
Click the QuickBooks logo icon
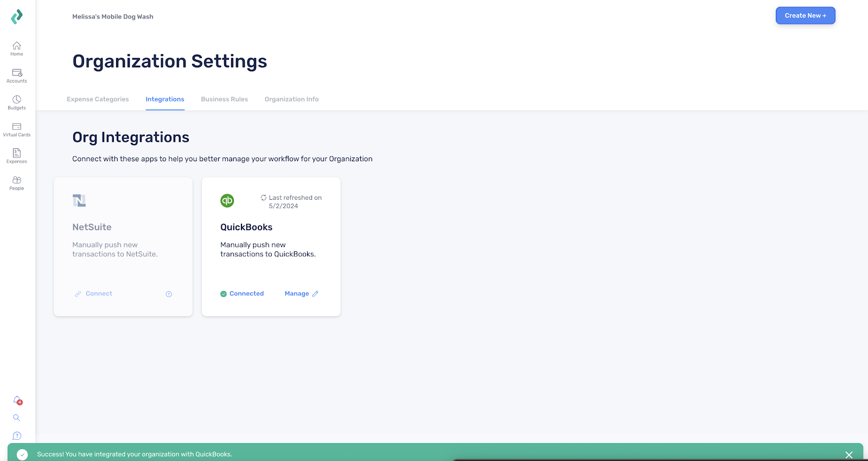[x=227, y=200]
